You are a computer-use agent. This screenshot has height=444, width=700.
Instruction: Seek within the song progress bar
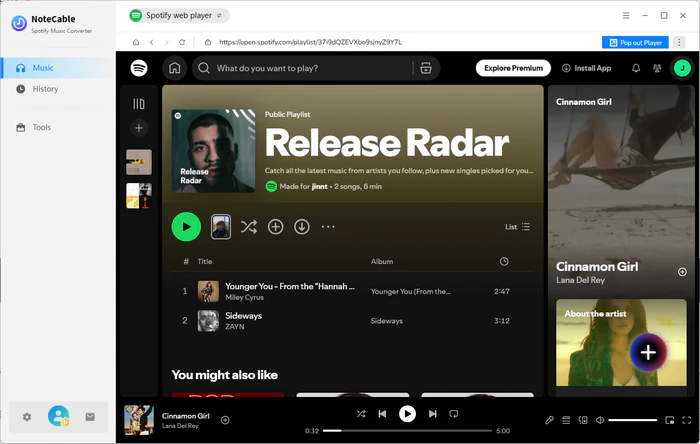click(407, 431)
